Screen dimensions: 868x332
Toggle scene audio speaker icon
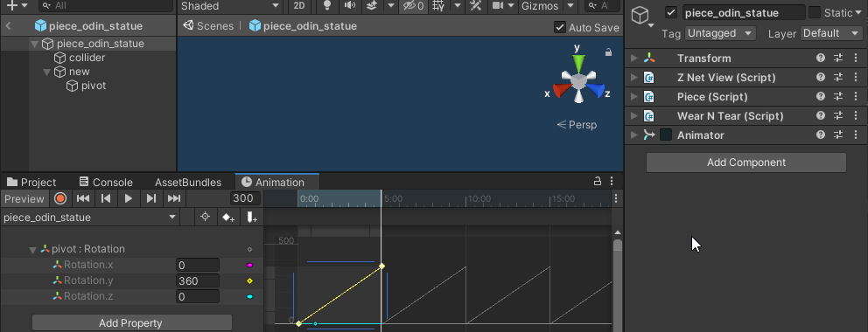click(x=350, y=5)
